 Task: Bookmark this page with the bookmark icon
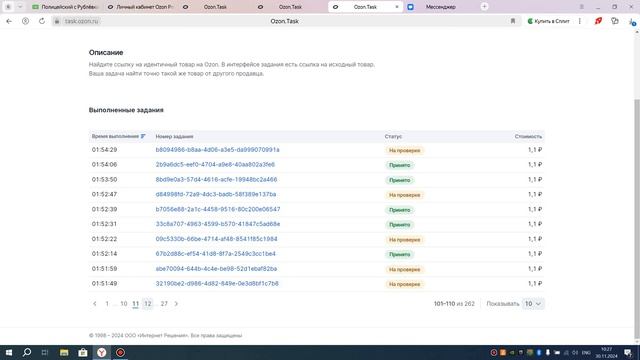tap(513, 21)
